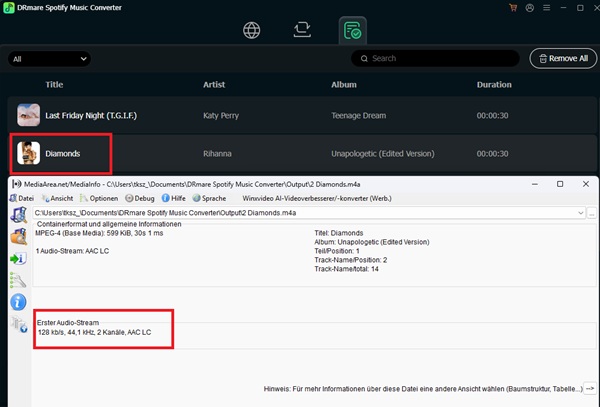Click the Rihanna artist cell

pos(217,153)
